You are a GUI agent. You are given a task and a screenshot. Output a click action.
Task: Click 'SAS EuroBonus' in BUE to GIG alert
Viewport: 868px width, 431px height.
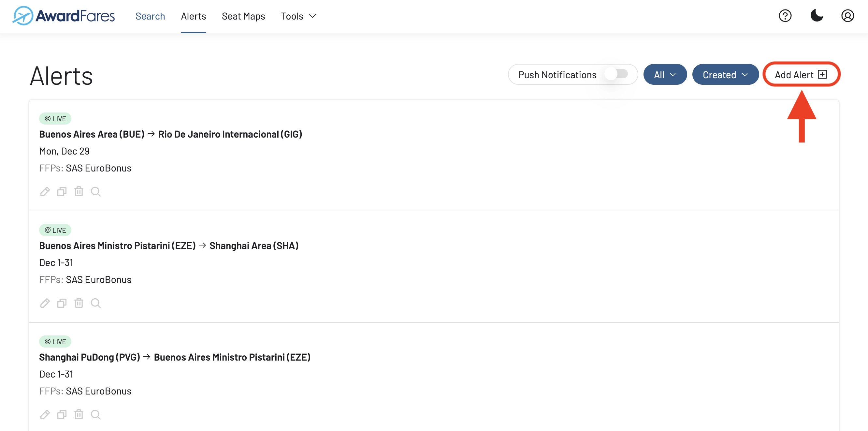tap(98, 168)
